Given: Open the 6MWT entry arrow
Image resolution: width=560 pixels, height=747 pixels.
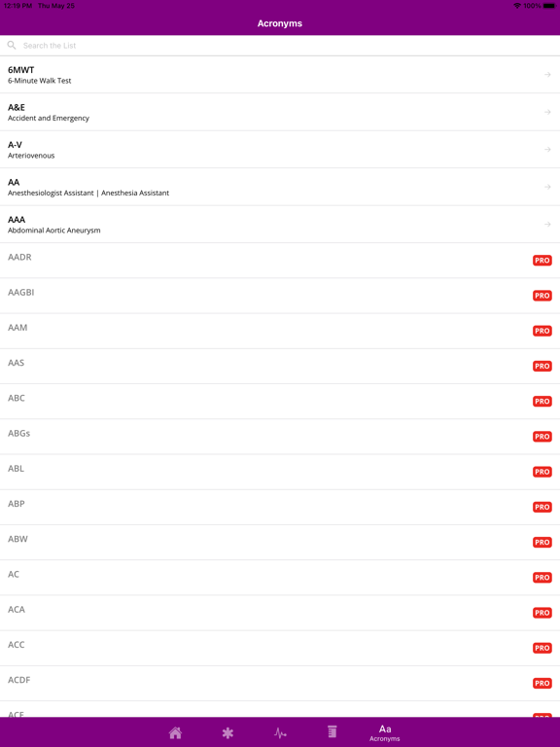Looking at the screenshot, I should coord(547,75).
